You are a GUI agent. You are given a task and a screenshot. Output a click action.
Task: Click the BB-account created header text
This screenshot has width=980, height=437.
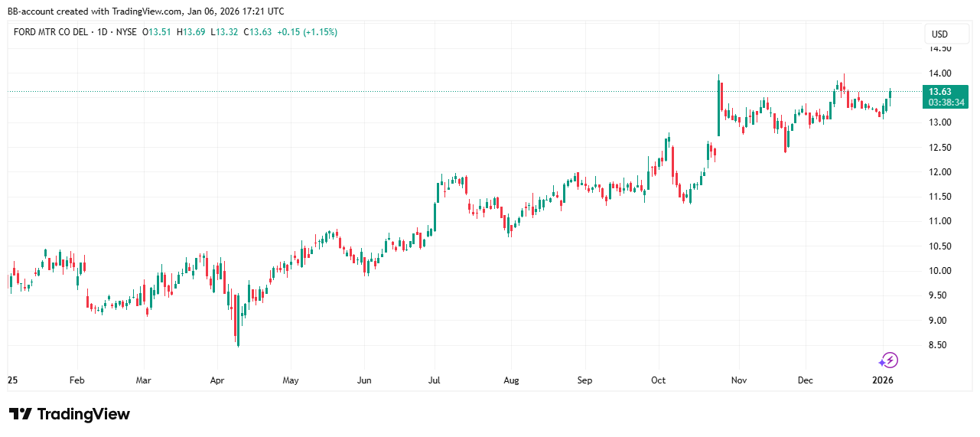(145, 11)
